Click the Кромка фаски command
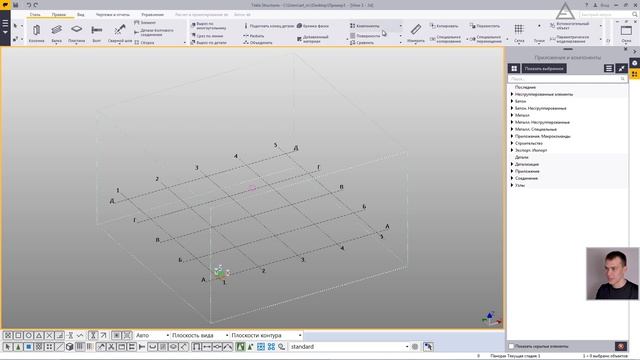Image resolution: width=640 pixels, height=360 pixels. click(313, 26)
